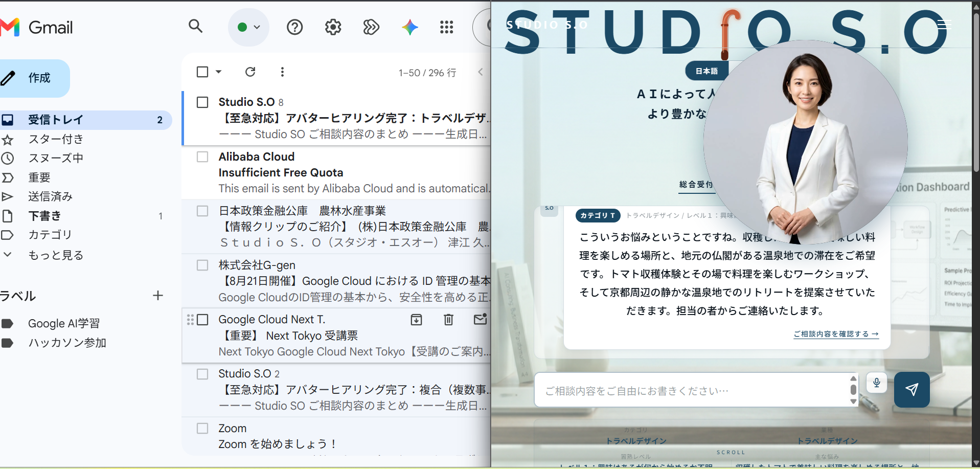Click the Studio S.O small logo text
980x469 pixels.
tap(547, 25)
